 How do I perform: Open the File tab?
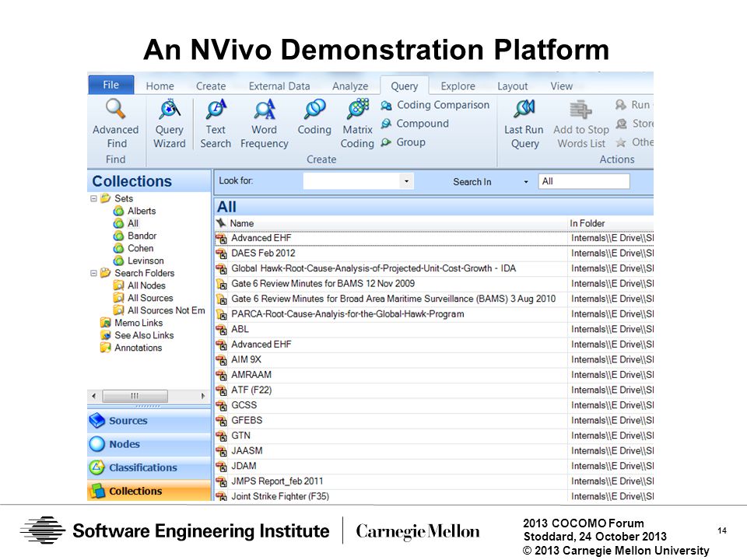coord(111,85)
